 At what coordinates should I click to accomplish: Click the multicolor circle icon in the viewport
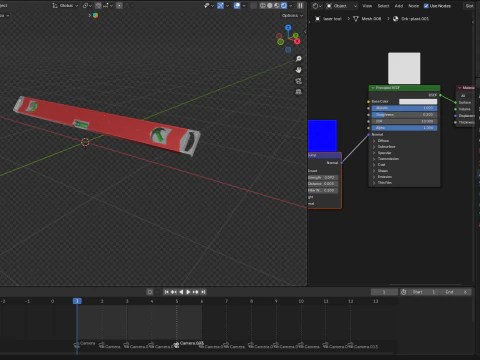pos(95,15)
